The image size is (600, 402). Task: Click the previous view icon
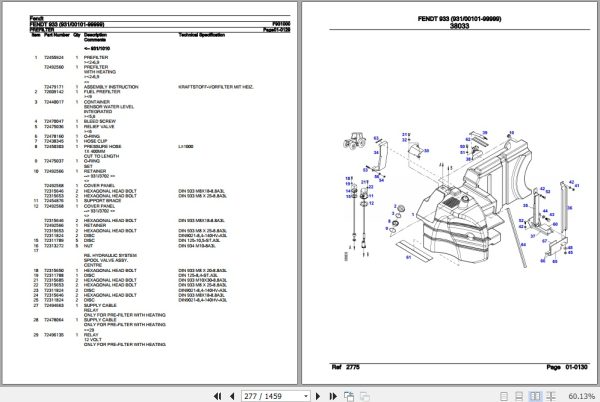(x=349, y=396)
